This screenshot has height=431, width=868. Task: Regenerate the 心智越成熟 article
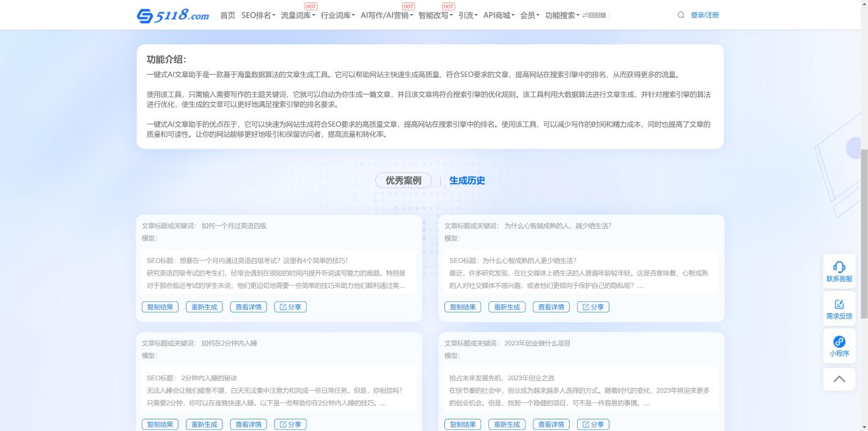[507, 307]
